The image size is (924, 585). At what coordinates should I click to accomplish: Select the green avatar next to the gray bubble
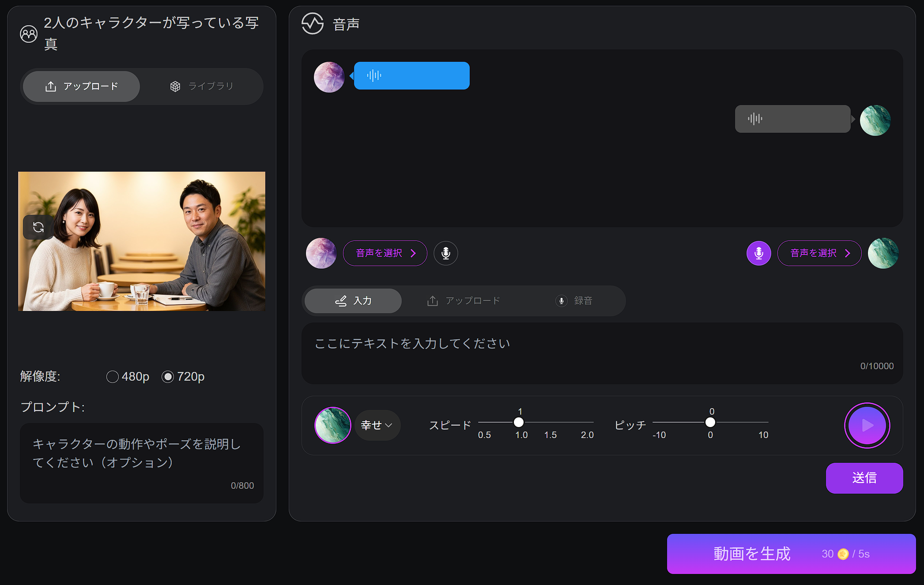pos(875,120)
